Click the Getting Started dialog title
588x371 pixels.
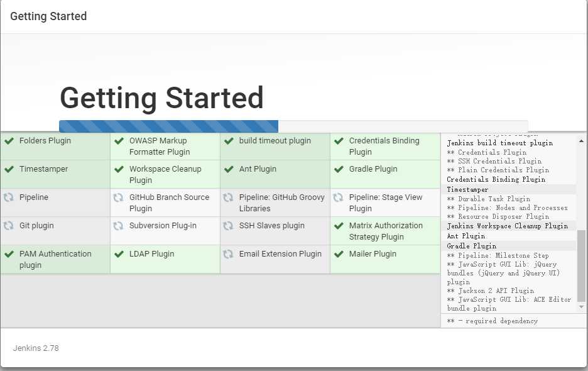point(48,16)
